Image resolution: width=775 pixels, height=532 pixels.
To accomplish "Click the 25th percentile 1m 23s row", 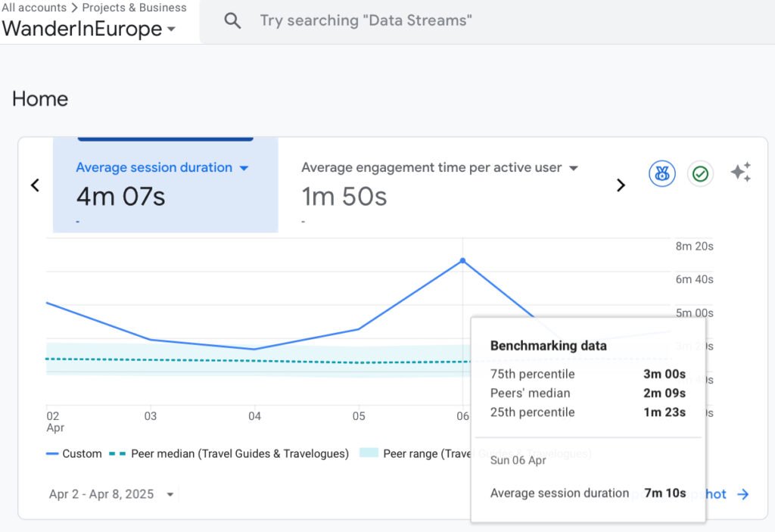I will tap(587, 412).
